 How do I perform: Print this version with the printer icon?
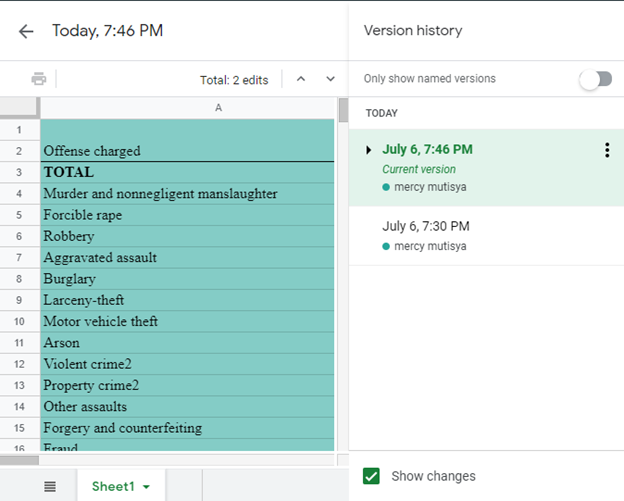[x=39, y=79]
